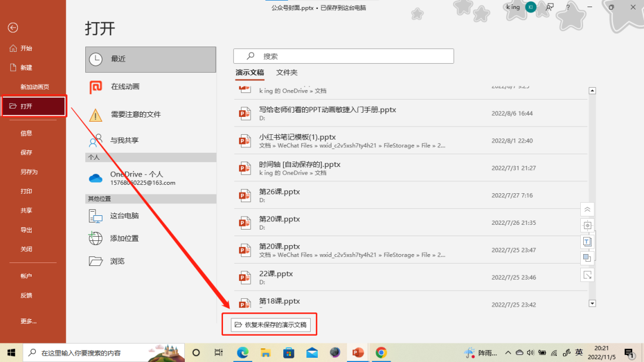Click the k ing account avatar

click(531, 7)
